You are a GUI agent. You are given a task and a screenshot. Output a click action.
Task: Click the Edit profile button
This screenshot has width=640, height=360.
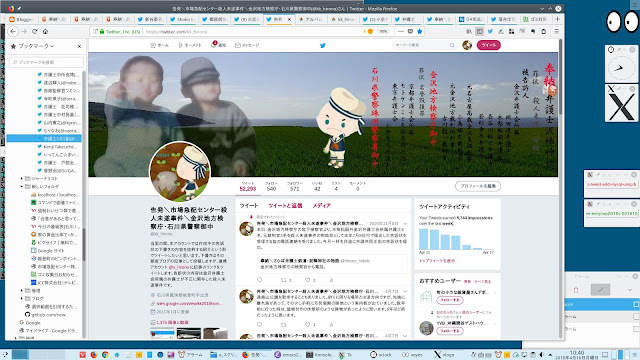click(478, 186)
